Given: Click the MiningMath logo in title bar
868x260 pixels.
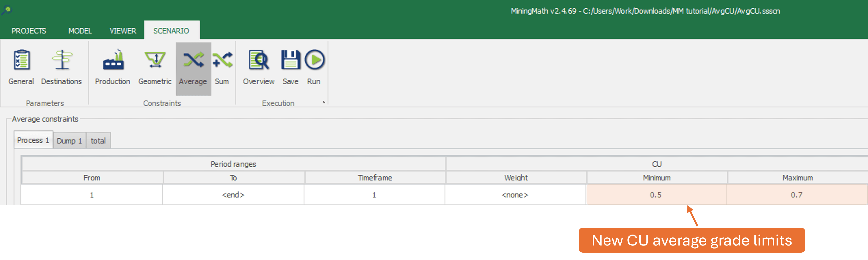Looking at the screenshot, I should coord(6,10).
